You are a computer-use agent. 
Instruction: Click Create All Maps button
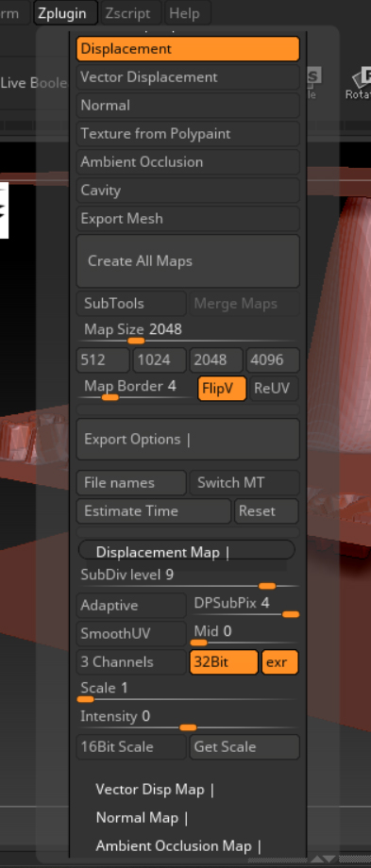[x=188, y=260]
